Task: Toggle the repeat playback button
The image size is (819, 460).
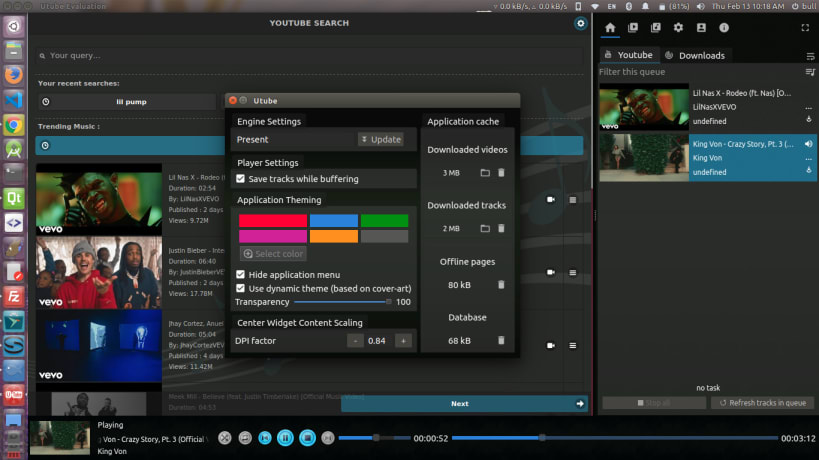Action: (245, 438)
